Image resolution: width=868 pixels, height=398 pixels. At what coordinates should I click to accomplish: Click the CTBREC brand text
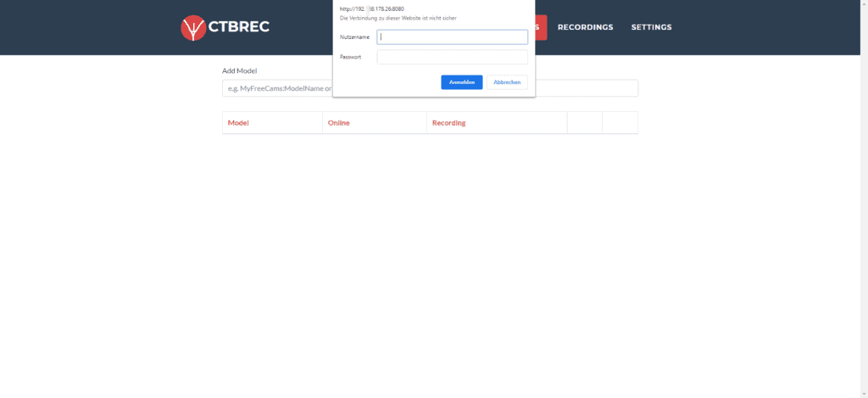pyautogui.click(x=239, y=27)
